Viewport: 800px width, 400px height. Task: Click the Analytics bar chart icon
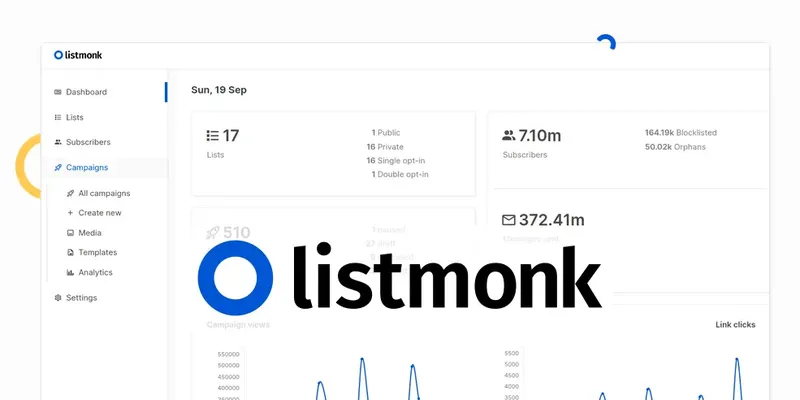point(70,272)
